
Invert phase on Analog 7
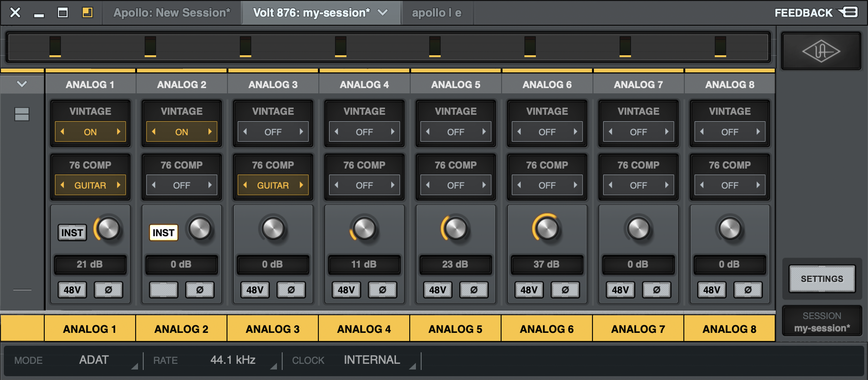[657, 290]
